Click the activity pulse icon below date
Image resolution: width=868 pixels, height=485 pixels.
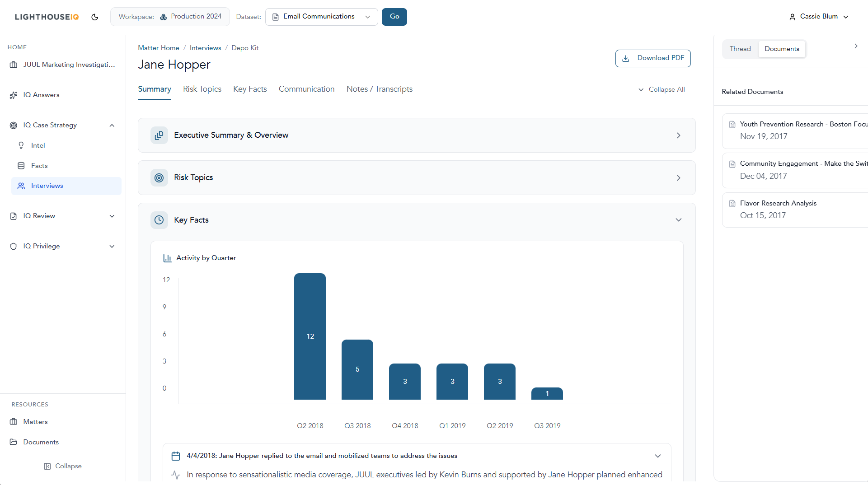point(176,475)
